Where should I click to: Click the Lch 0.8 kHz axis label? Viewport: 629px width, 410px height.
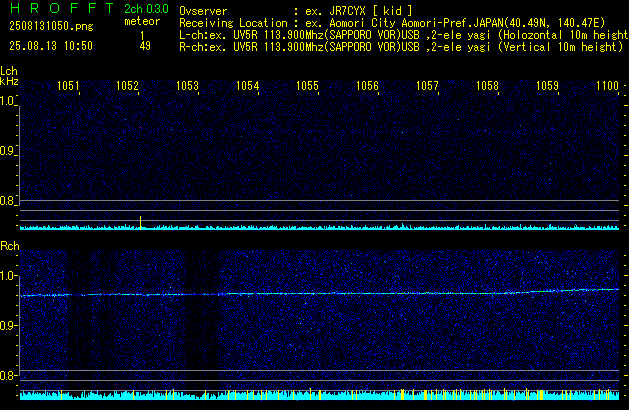click(x=8, y=201)
